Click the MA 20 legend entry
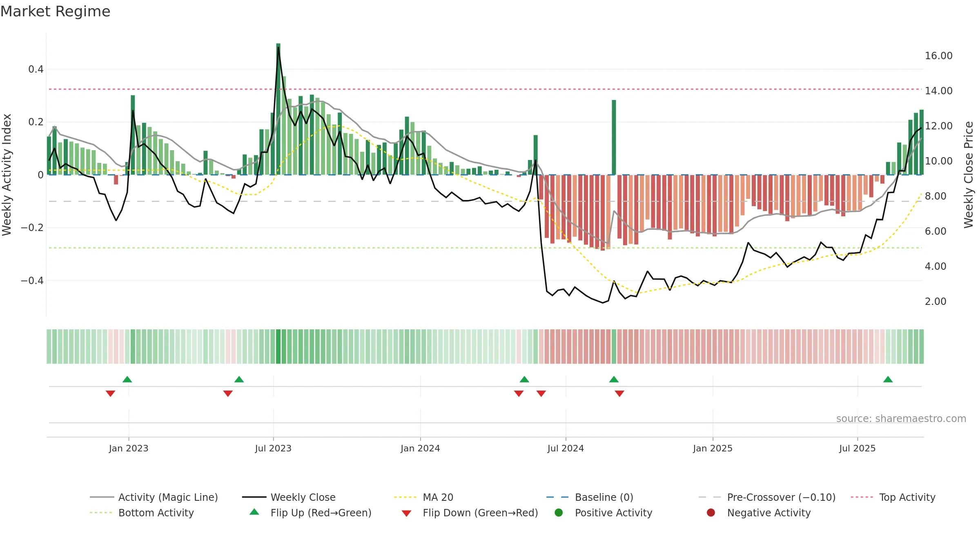 (x=424, y=497)
